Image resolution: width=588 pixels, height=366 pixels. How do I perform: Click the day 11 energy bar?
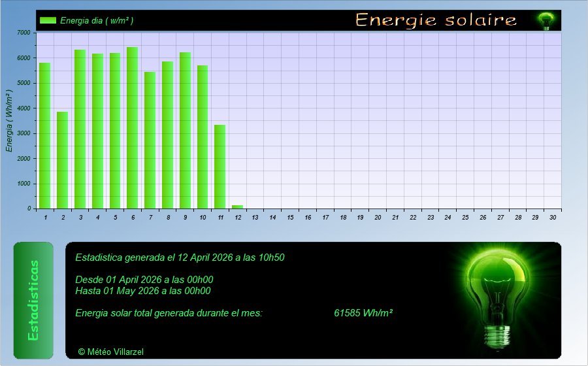coord(220,167)
